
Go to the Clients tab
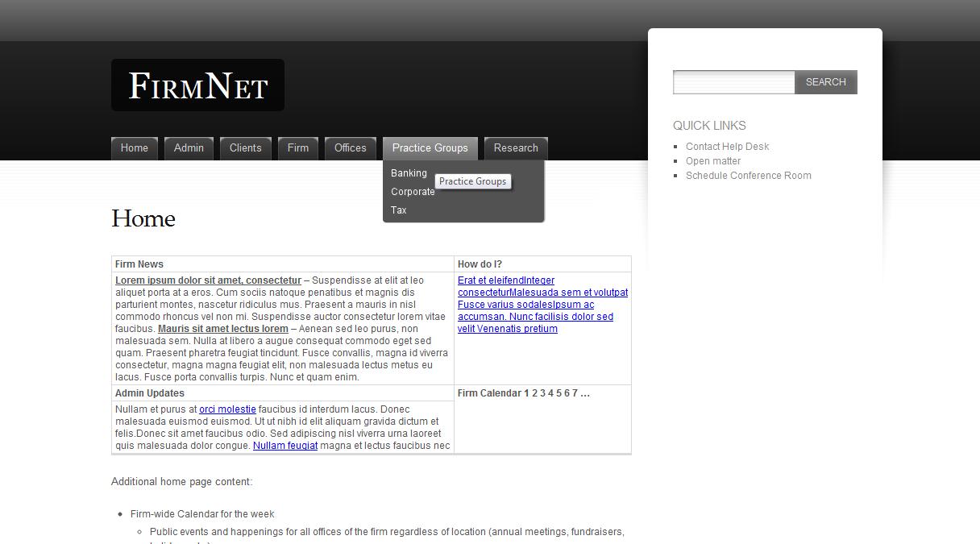pos(246,148)
